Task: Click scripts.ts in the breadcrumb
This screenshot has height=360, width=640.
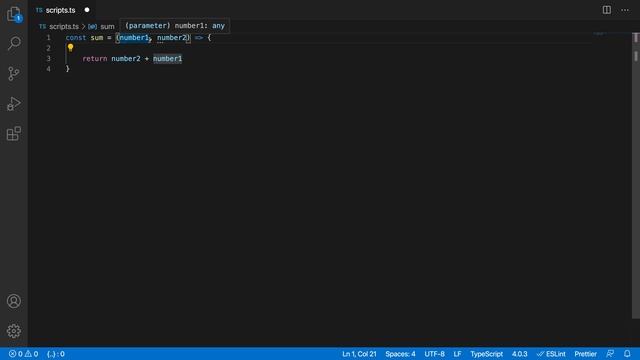Action: click(x=64, y=27)
